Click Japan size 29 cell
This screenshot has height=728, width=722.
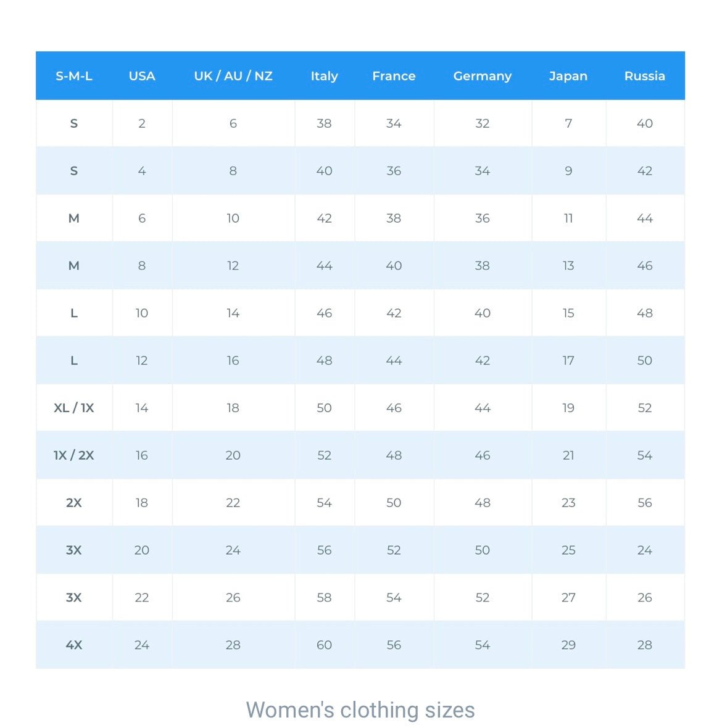tap(568, 645)
